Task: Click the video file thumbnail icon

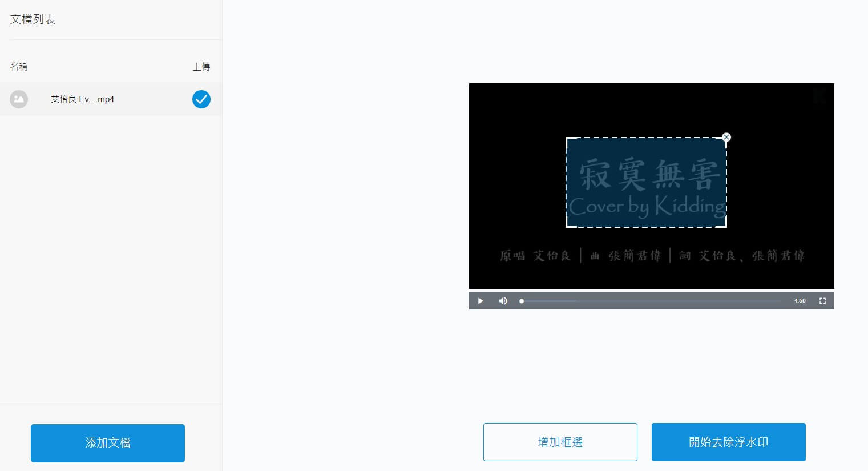Action: pos(19,99)
